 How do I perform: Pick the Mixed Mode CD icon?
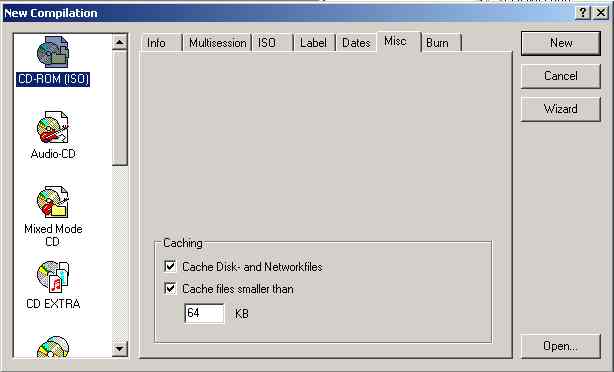53,202
